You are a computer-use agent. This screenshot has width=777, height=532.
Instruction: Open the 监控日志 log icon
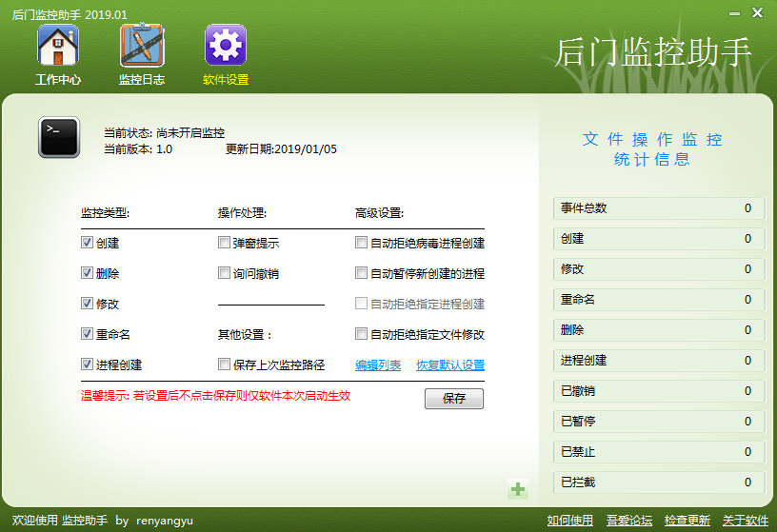click(x=142, y=46)
